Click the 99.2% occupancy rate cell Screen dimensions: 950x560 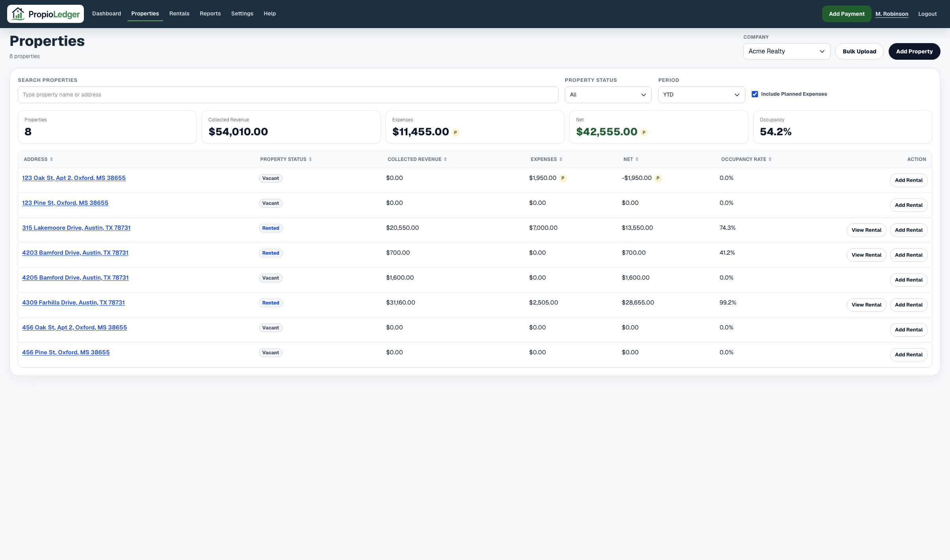728,303
